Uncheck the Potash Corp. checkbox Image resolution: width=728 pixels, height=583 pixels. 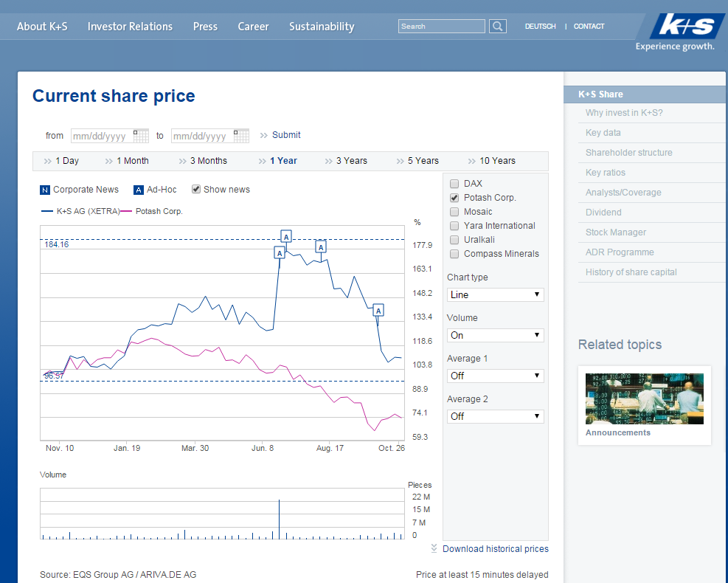(x=454, y=198)
